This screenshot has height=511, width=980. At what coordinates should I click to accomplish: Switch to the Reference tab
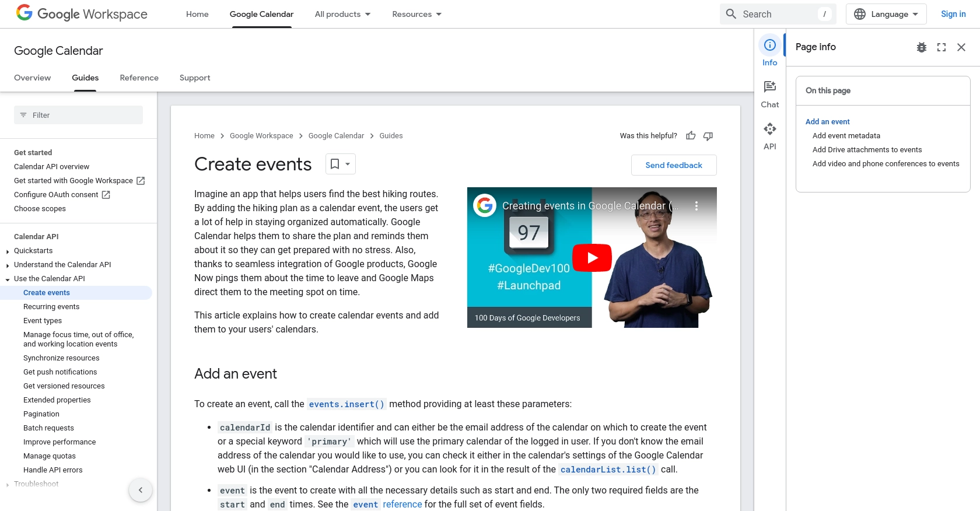(x=139, y=78)
